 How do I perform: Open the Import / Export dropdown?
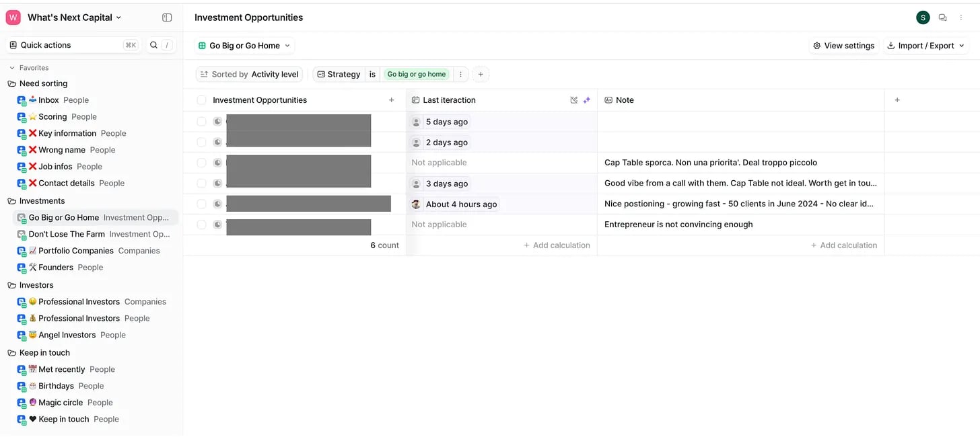click(x=925, y=46)
